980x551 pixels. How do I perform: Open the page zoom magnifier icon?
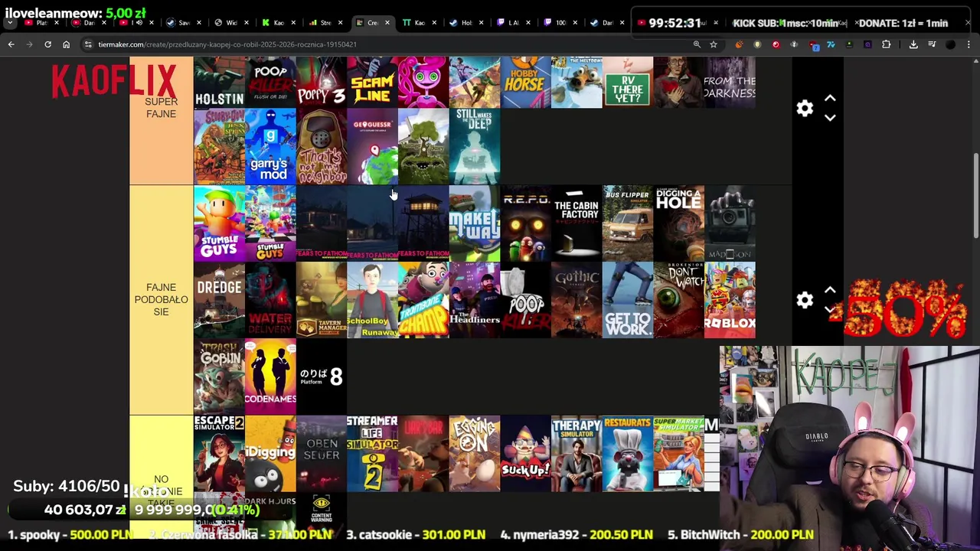pyautogui.click(x=697, y=44)
